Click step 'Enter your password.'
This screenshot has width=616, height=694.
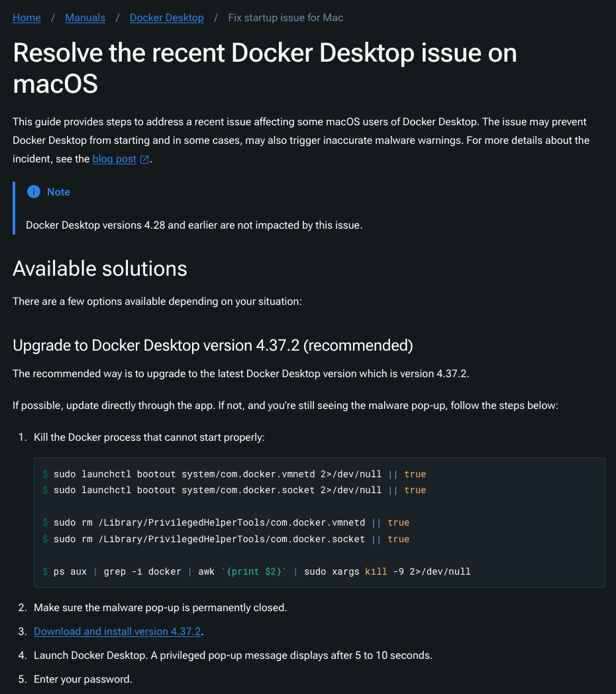tap(83, 679)
